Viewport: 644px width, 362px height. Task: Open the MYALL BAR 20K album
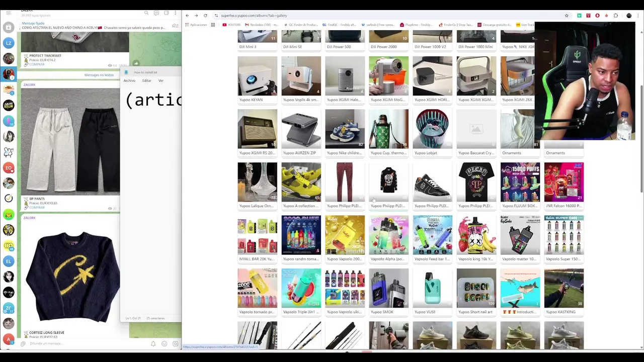(x=257, y=238)
